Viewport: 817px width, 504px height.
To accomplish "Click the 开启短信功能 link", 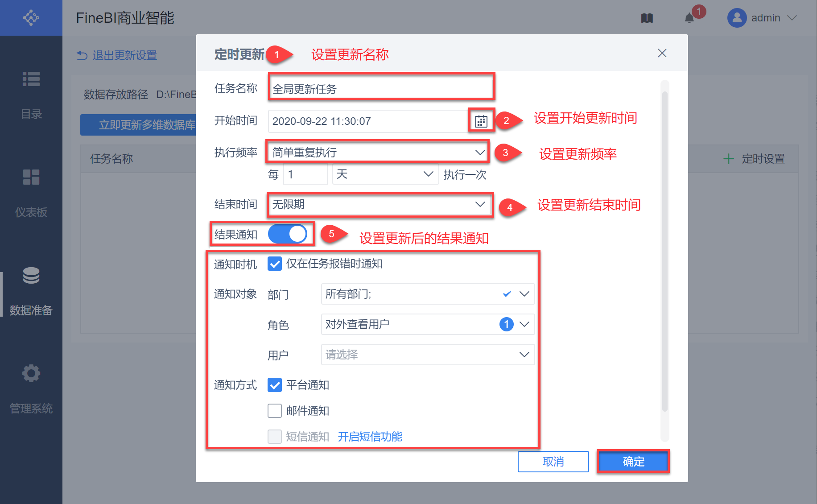I will (x=370, y=437).
